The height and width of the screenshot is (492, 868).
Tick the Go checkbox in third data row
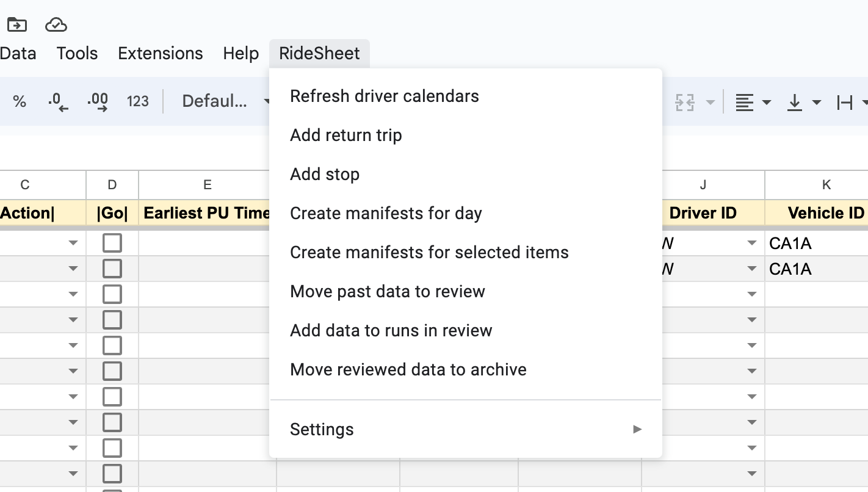(112, 294)
